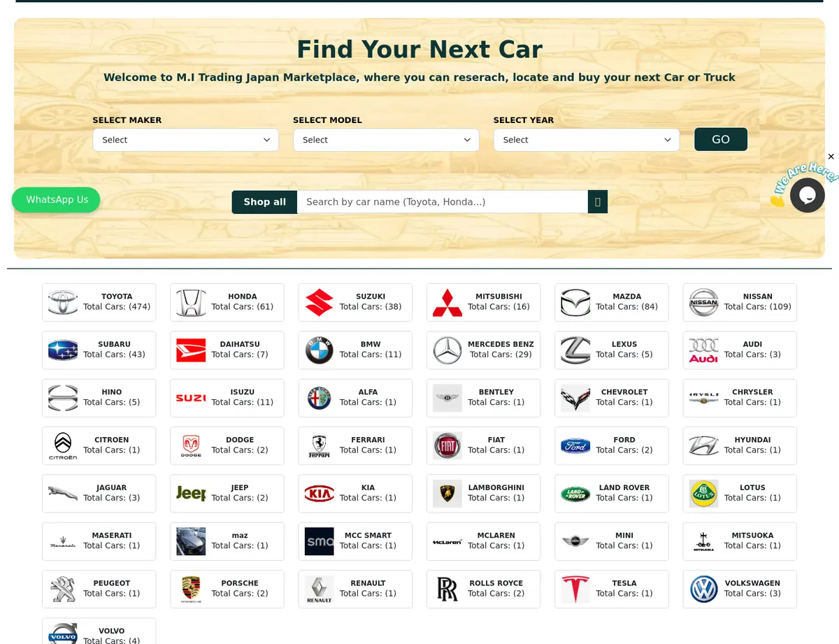Click the 'Total Cars: (29)' text
The image size is (839, 644).
pyautogui.click(x=501, y=355)
